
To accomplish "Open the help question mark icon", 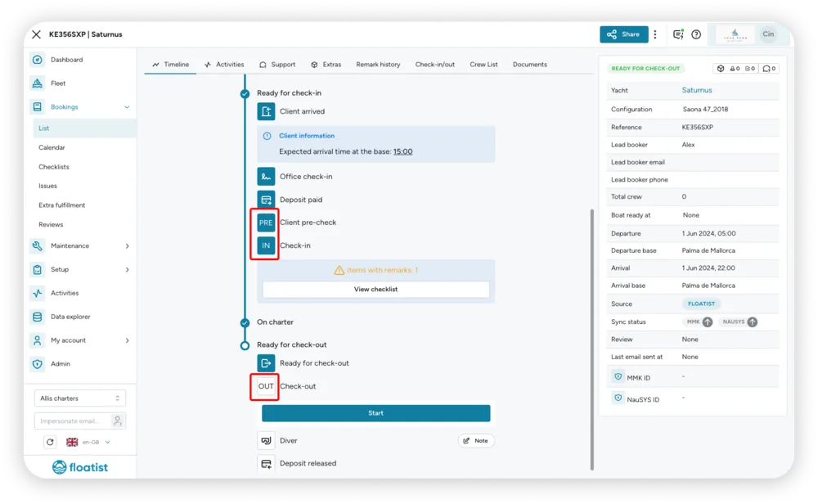I will pos(696,34).
